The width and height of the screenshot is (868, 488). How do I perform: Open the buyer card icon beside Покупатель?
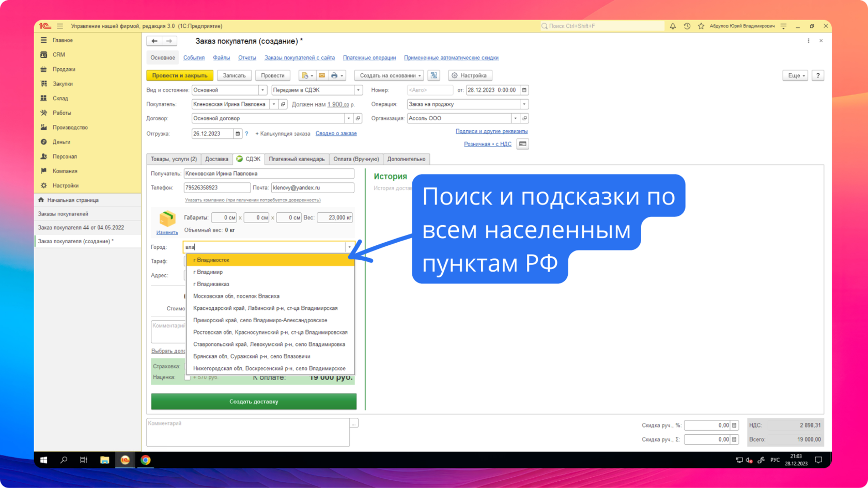tap(283, 104)
